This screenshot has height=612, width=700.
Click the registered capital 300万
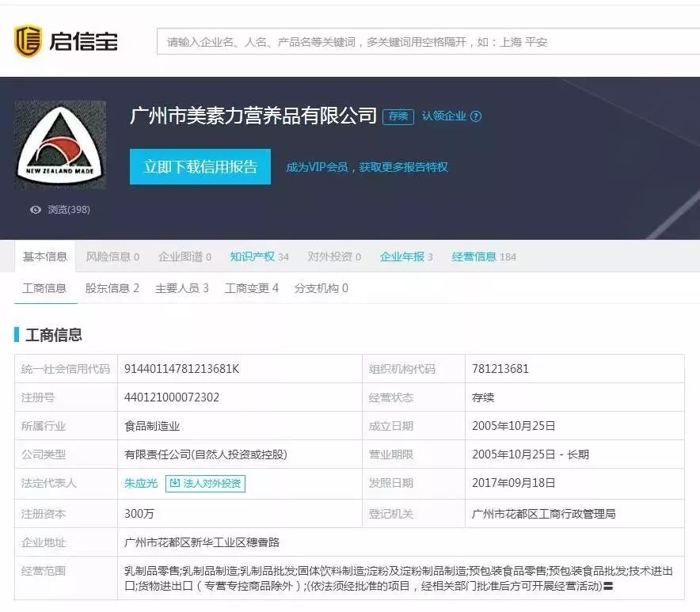coord(139,514)
